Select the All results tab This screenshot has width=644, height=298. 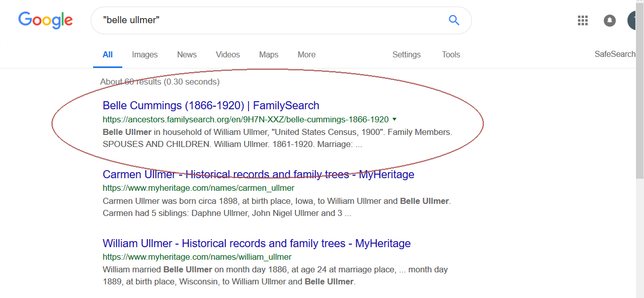pyautogui.click(x=108, y=54)
